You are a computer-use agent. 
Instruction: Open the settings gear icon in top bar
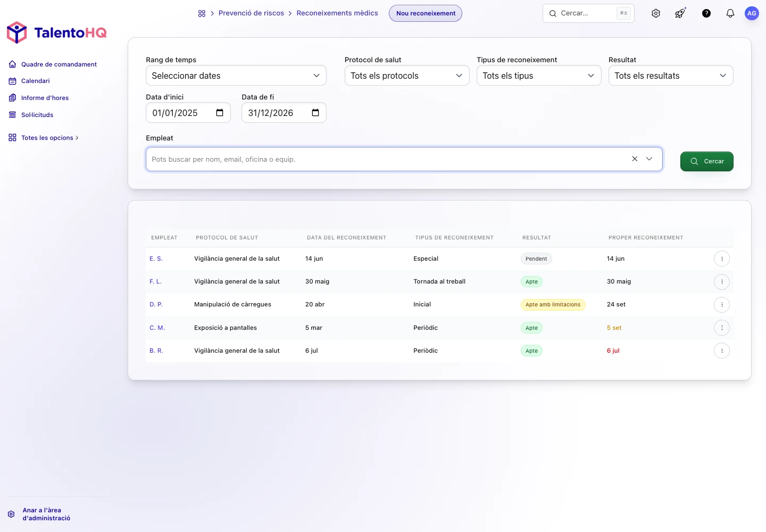(656, 13)
